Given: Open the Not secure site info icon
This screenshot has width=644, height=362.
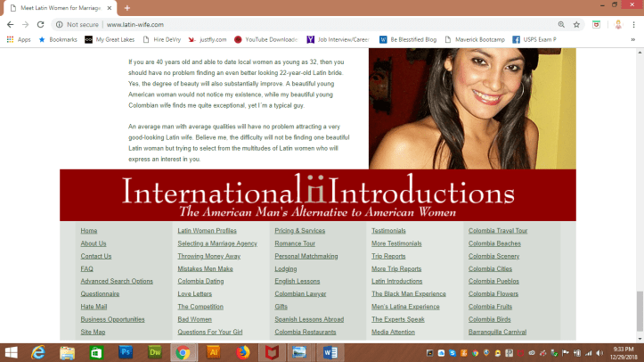Looking at the screenshot, I should (x=60, y=25).
